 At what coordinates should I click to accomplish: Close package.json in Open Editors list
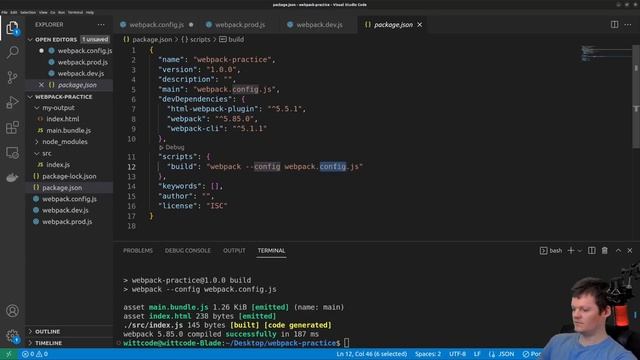41,85
